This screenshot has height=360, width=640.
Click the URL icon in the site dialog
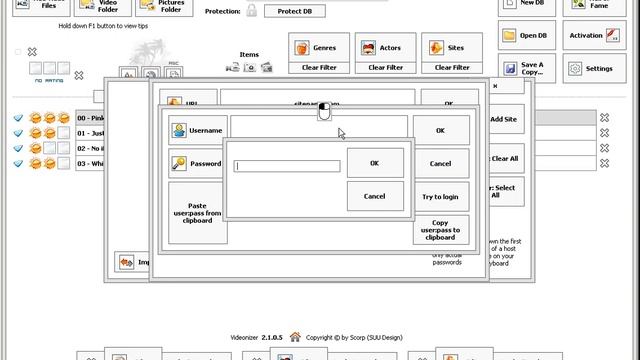point(174,102)
